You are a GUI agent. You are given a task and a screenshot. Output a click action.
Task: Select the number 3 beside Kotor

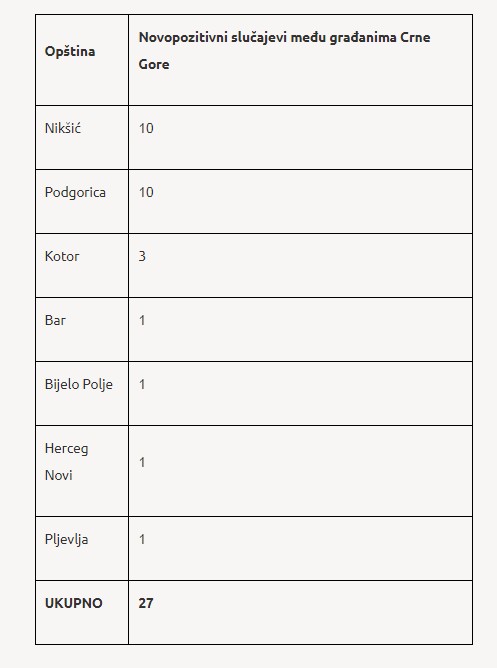[x=142, y=256]
